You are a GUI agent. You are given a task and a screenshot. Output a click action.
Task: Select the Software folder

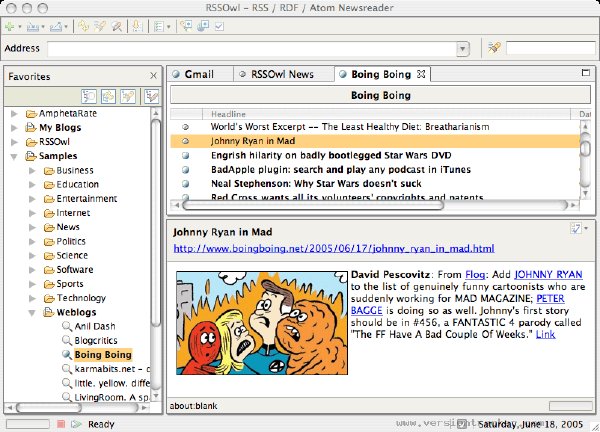(75, 269)
